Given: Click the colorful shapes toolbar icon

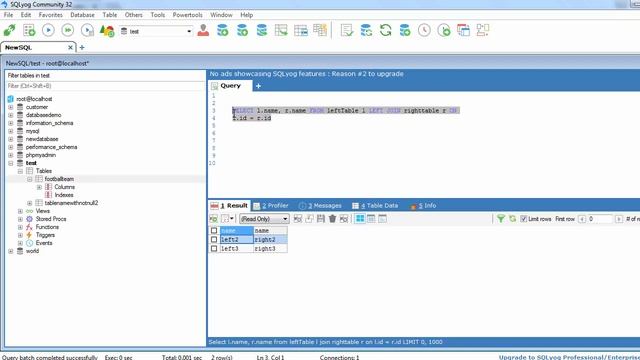Looking at the screenshot, I should click(107, 31).
